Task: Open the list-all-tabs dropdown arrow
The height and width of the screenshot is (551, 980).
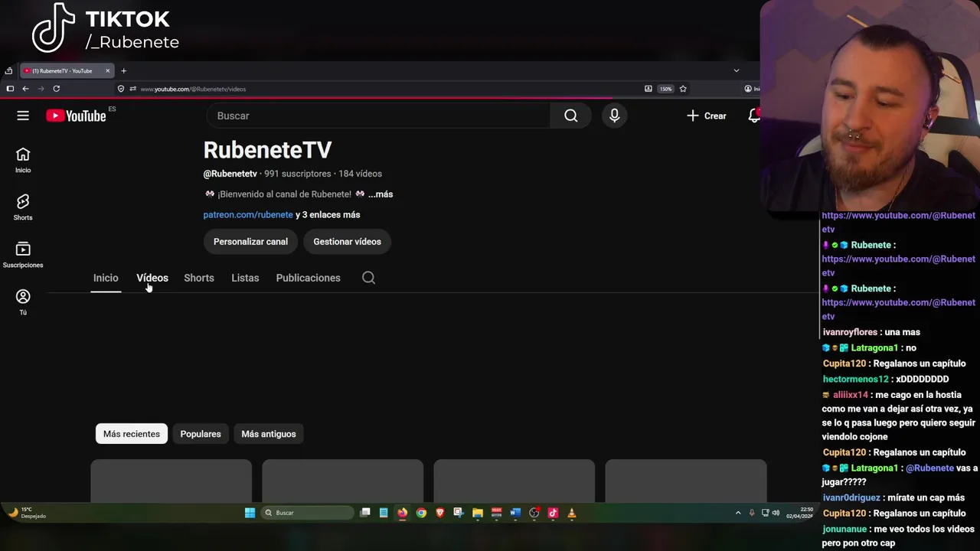Action: [x=737, y=71]
